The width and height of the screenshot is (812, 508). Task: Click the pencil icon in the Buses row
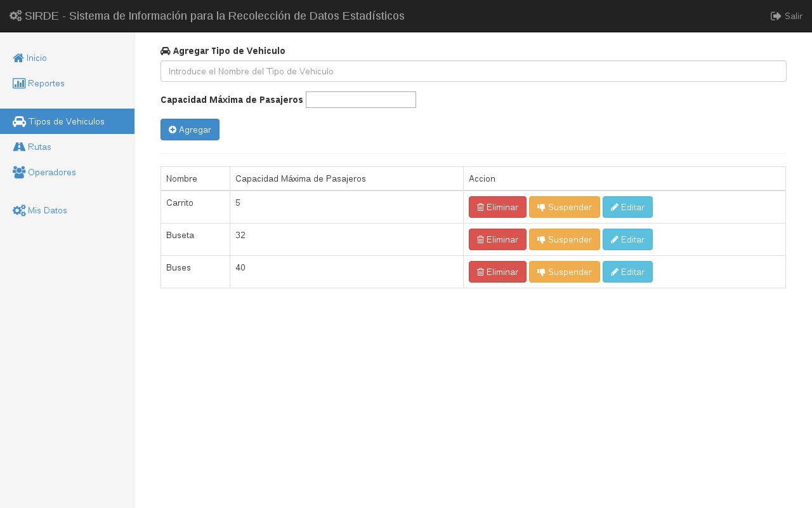click(x=615, y=272)
